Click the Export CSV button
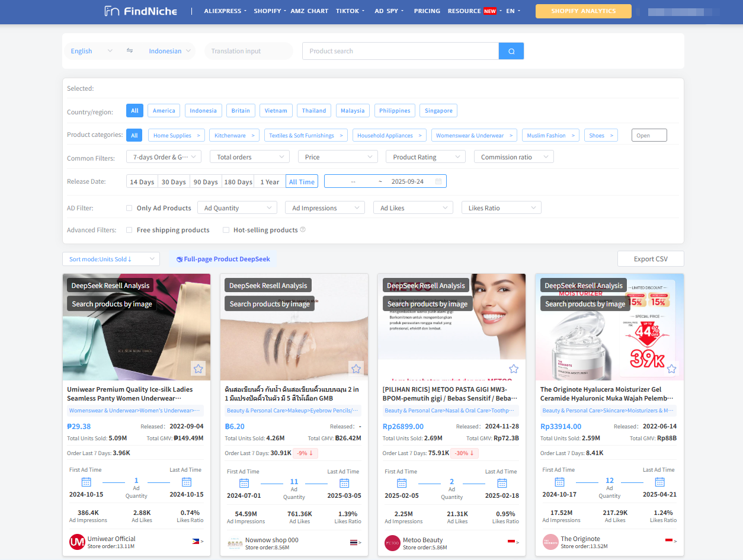This screenshot has height=560, width=743. pyautogui.click(x=650, y=259)
